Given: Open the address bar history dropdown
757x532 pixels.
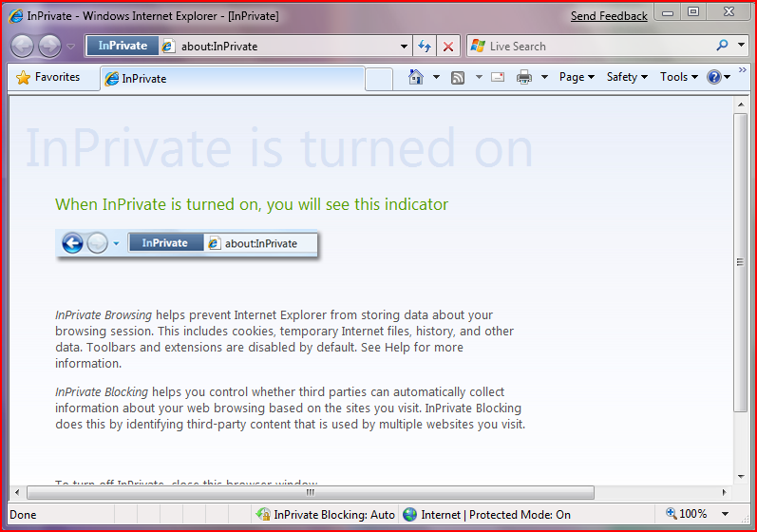Looking at the screenshot, I should [404, 47].
